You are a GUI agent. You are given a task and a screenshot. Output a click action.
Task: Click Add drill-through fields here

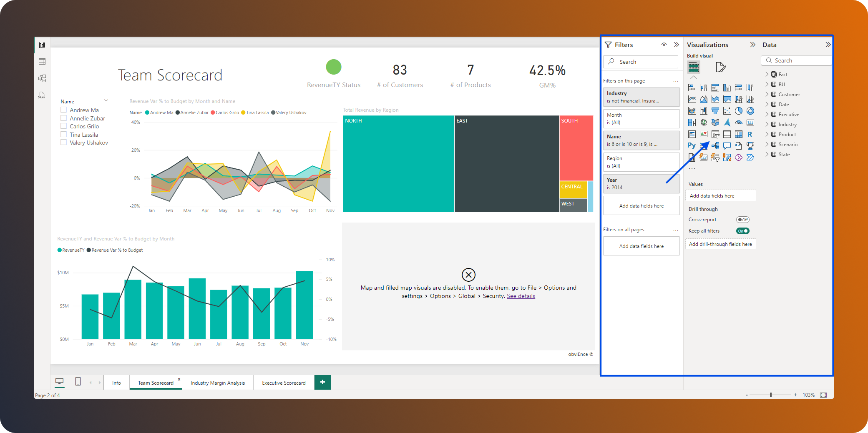pos(720,244)
